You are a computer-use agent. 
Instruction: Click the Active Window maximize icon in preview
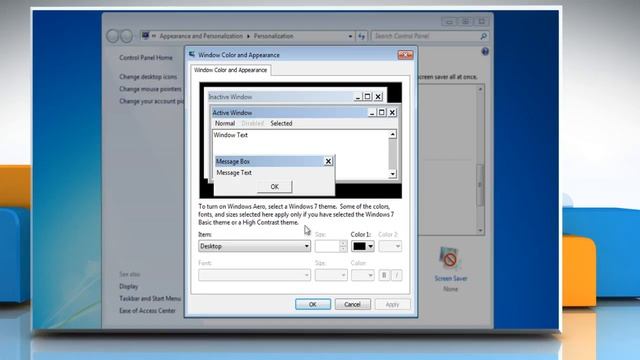(x=382, y=112)
